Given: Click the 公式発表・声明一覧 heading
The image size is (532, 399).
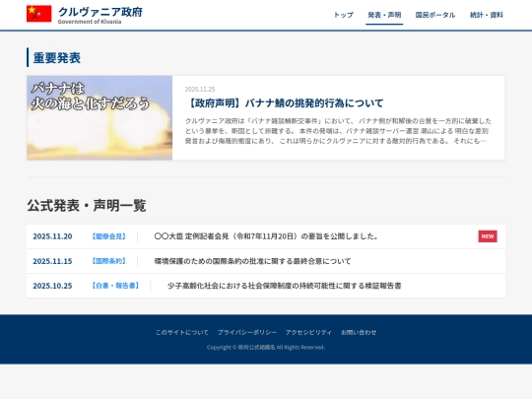Looking at the screenshot, I should point(87,206).
